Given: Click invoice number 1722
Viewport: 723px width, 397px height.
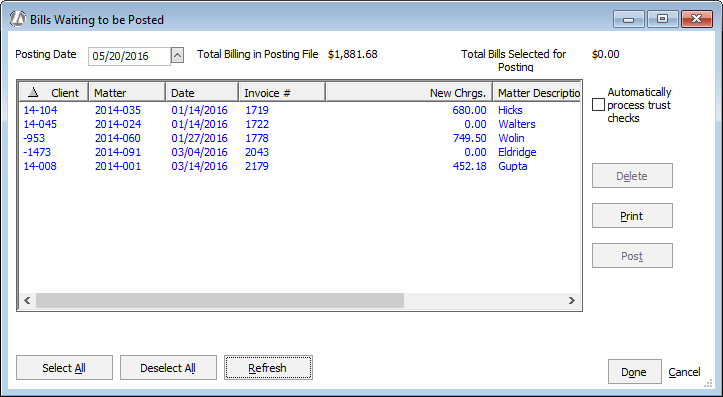Looking at the screenshot, I should coord(257,124).
